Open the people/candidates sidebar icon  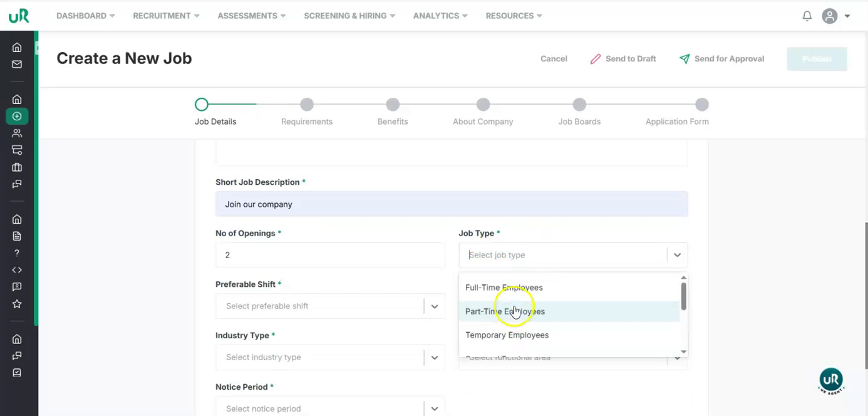click(x=17, y=133)
